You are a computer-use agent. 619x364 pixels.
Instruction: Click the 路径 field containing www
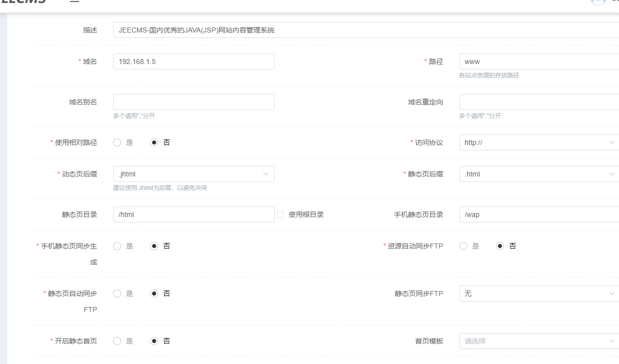pos(539,61)
